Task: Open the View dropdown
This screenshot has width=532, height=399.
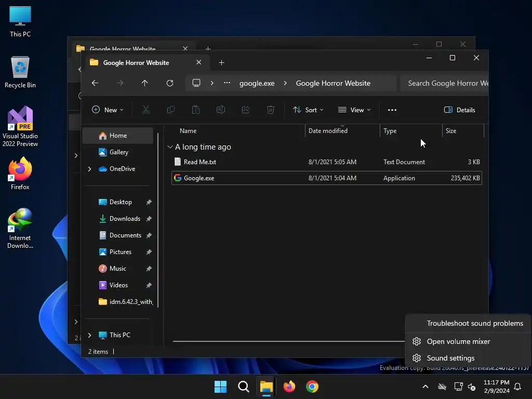Action: pyautogui.click(x=354, y=110)
